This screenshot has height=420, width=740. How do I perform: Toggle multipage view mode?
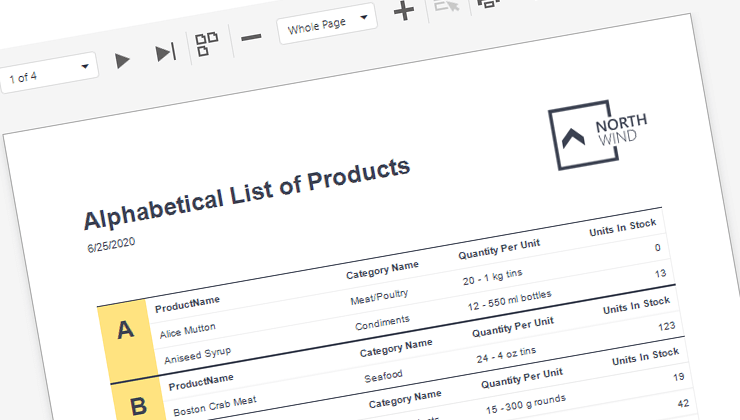coord(206,45)
